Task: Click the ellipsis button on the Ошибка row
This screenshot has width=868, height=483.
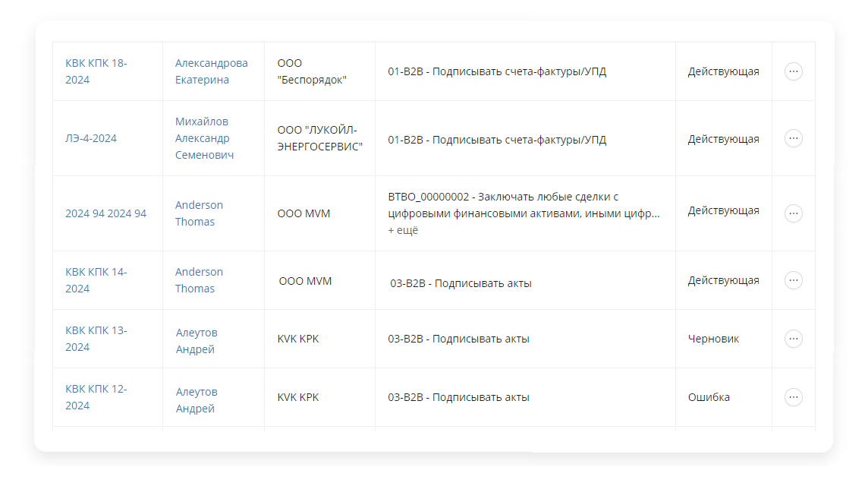Action: tap(793, 397)
